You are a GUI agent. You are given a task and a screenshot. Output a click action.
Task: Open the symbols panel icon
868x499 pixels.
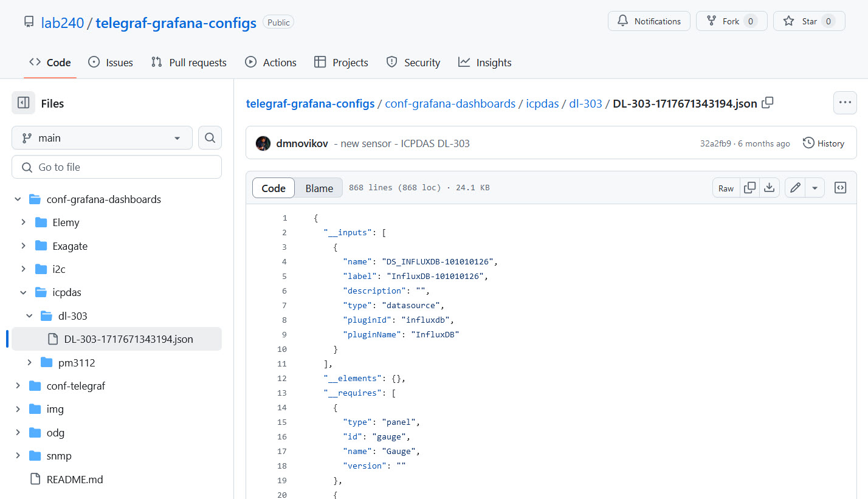click(840, 188)
